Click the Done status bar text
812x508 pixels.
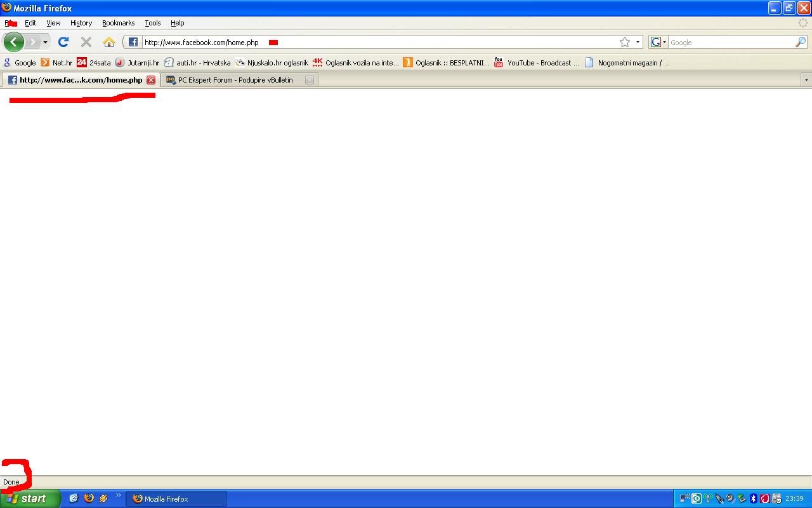[x=11, y=482]
